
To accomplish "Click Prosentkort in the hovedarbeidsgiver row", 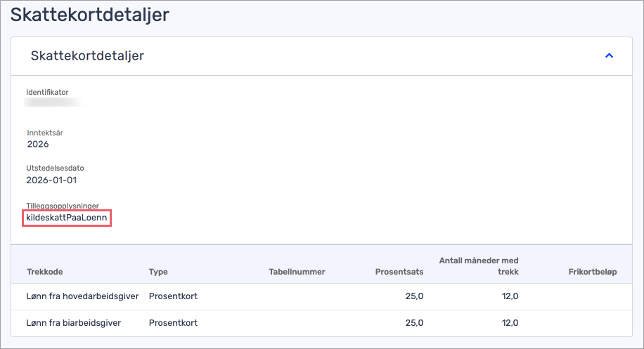I will tap(173, 296).
